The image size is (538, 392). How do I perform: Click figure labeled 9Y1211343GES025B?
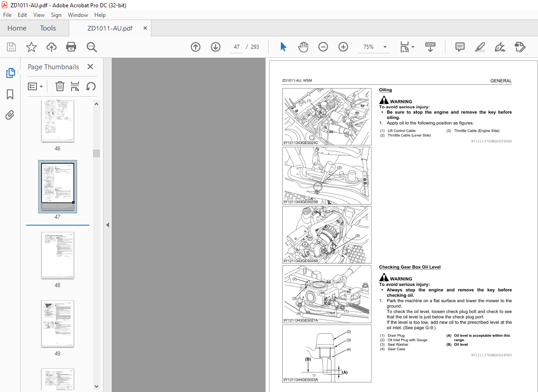point(326,175)
